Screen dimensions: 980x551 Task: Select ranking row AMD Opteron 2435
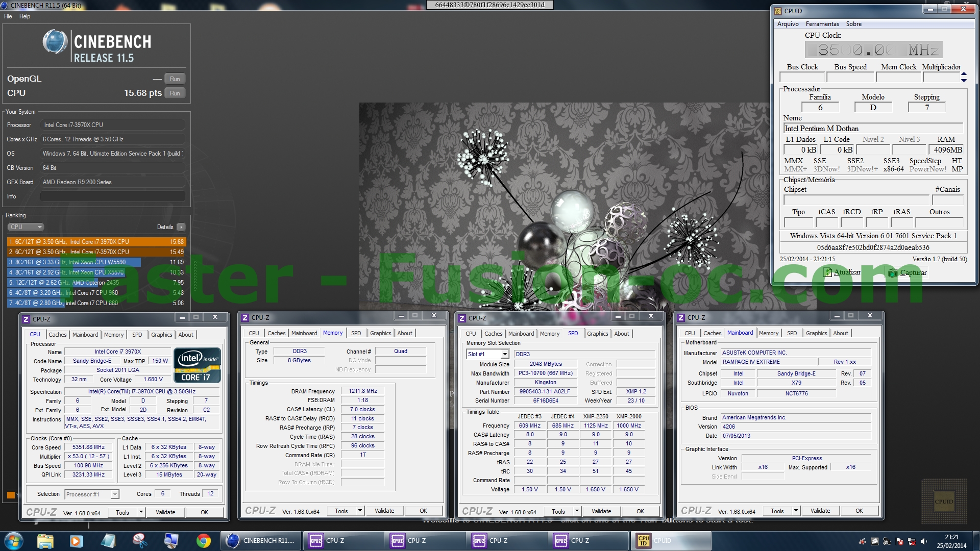click(x=96, y=283)
